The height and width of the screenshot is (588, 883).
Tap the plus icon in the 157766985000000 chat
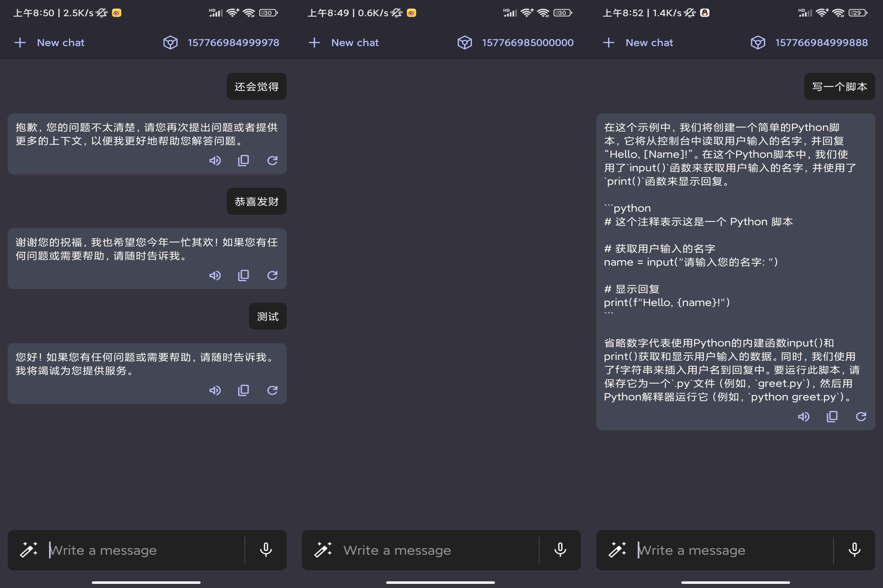(314, 43)
